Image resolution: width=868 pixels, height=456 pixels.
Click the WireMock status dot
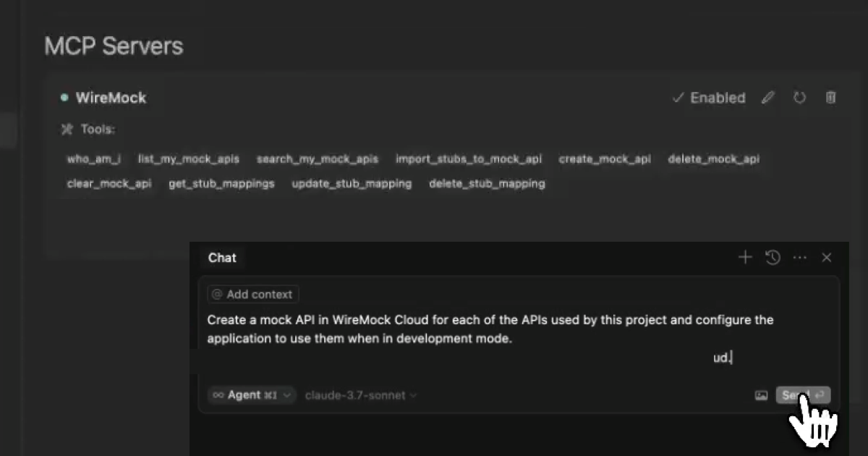[x=64, y=98]
